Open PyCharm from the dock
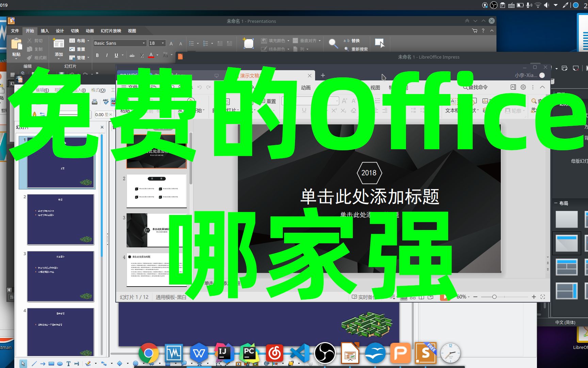The image size is (588, 368). pyautogui.click(x=249, y=353)
